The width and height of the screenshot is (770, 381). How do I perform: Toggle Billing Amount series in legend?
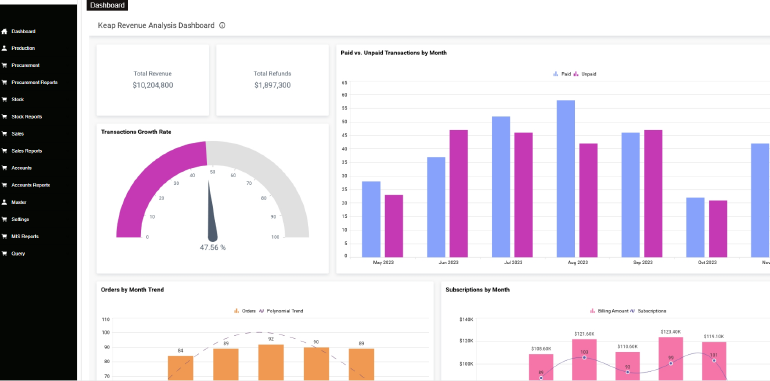(608, 311)
